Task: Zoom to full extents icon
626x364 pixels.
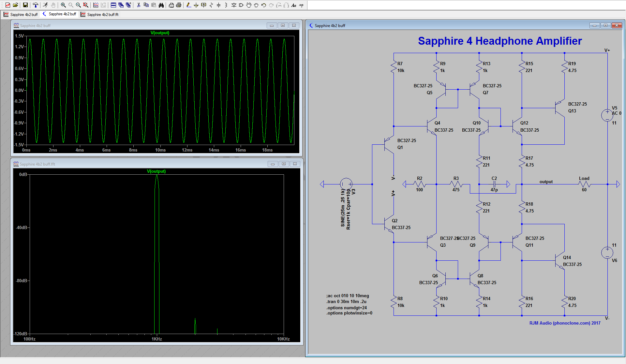Action: [x=86, y=5]
